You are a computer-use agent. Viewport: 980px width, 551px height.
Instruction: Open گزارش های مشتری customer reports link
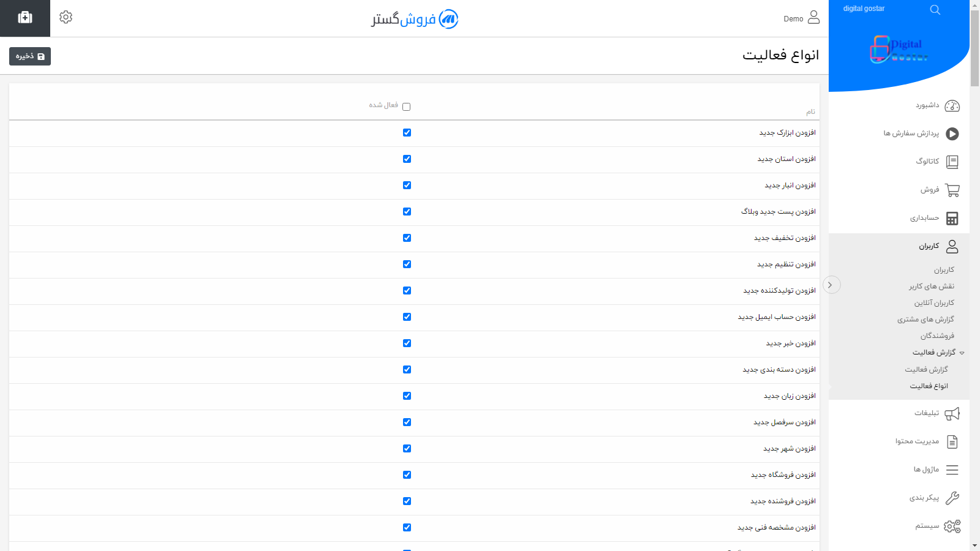point(927,319)
